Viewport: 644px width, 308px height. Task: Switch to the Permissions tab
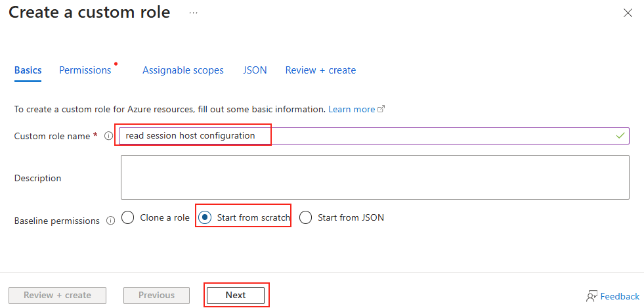[85, 70]
